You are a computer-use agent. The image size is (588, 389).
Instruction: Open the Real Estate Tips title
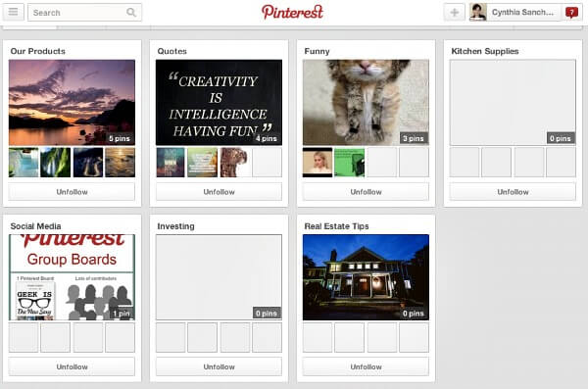click(336, 226)
